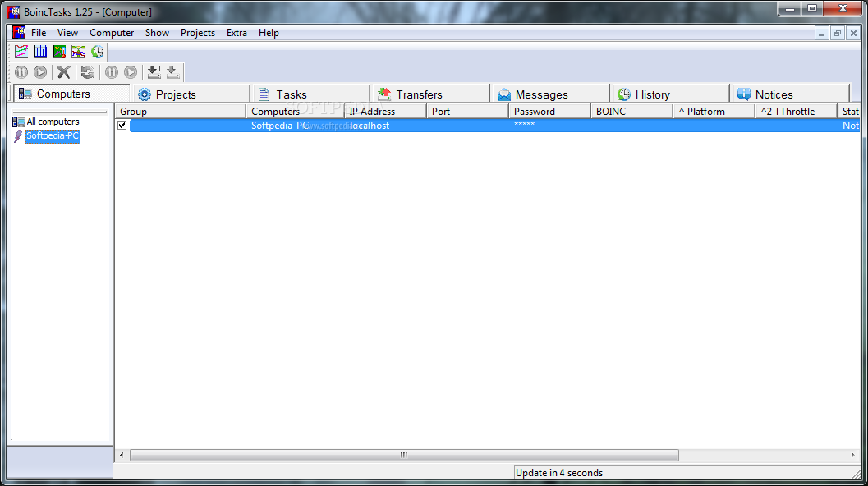Click the horizontal scrollbar right arrow
The width and height of the screenshot is (868, 486).
click(x=852, y=455)
